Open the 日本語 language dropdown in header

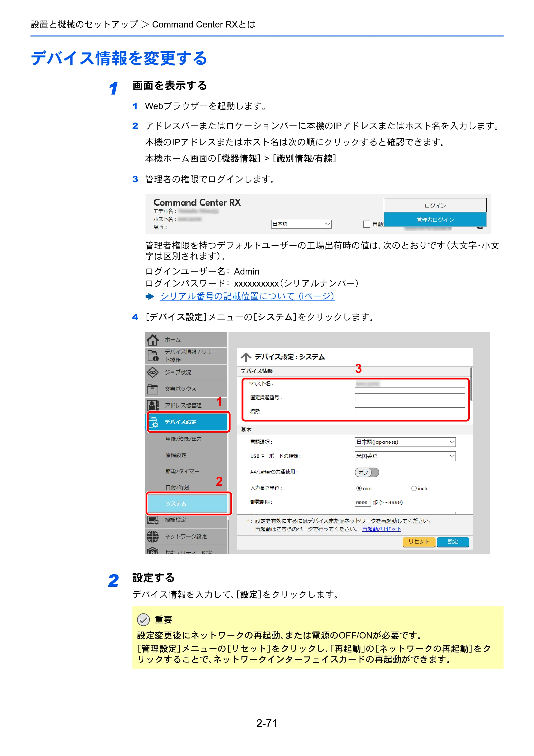coord(301,224)
